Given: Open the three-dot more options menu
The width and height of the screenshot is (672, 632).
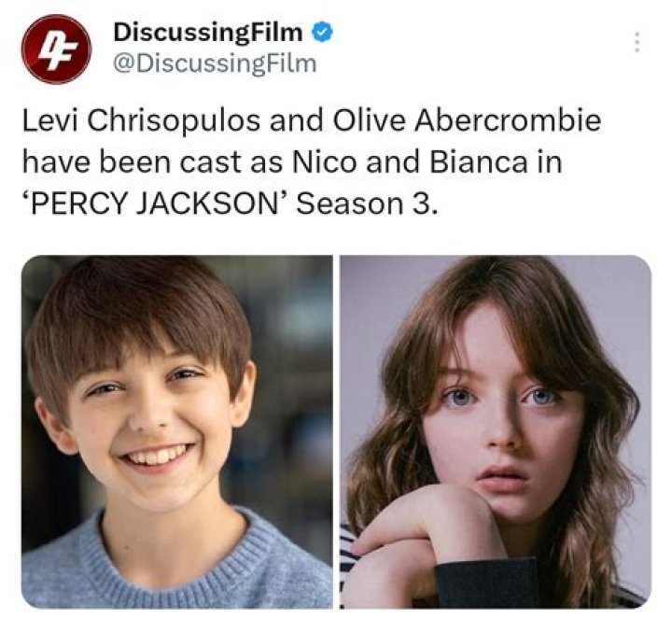Looking at the screenshot, I should pyautogui.click(x=637, y=42).
